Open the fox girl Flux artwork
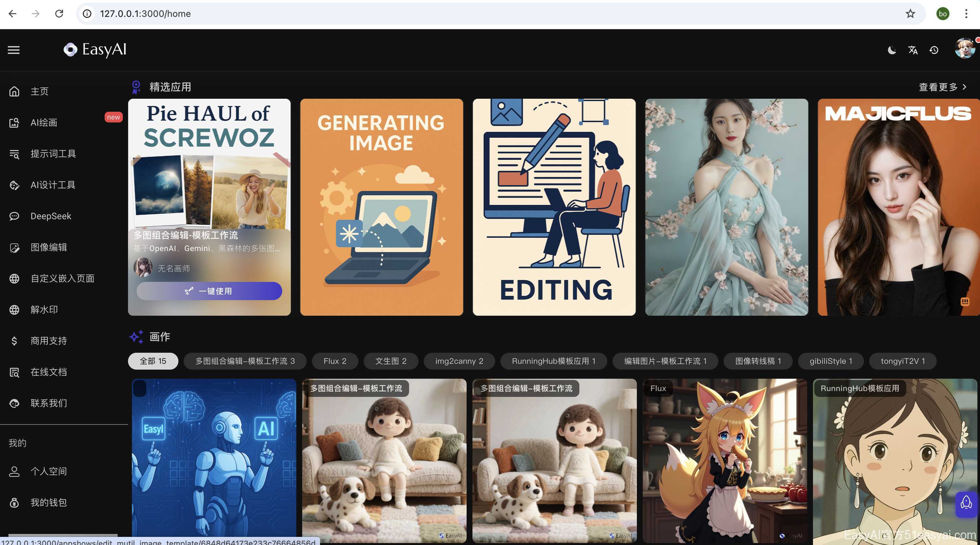The image size is (980, 545). (x=725, y=460)
